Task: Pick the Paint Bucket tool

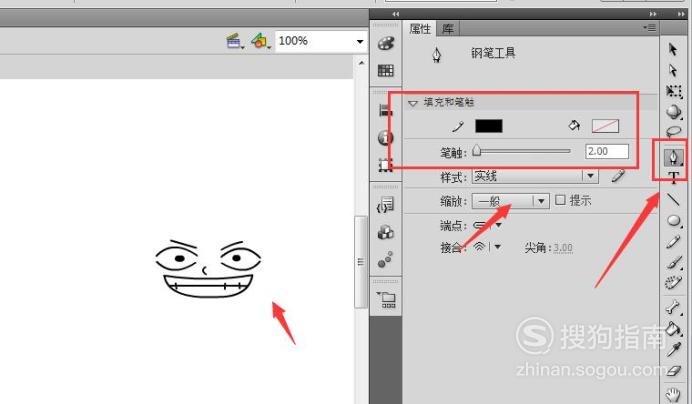Action: (673, 328)
